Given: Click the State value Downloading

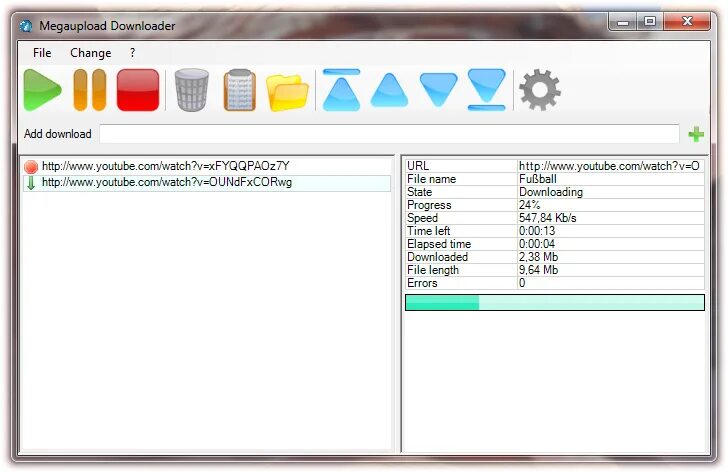Looking at the screenshot, I should pyautogui.click(x=551, y=192).
